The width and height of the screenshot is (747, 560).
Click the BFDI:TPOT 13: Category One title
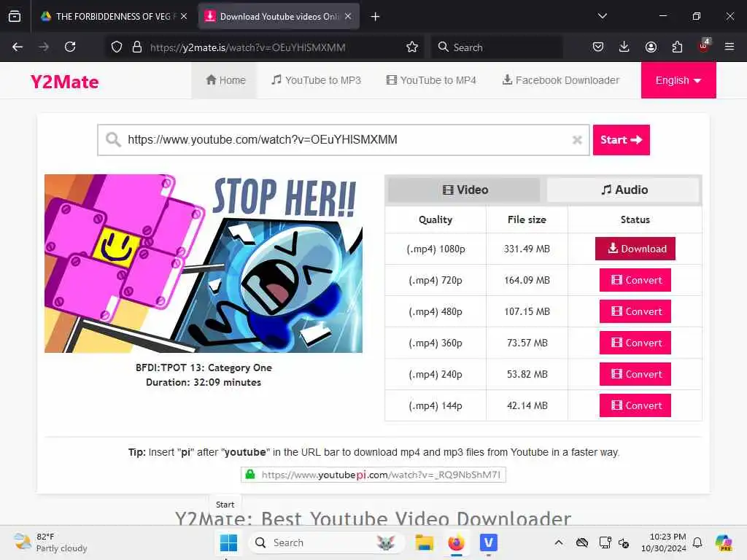pyautogui.click(x=204, y=367)
